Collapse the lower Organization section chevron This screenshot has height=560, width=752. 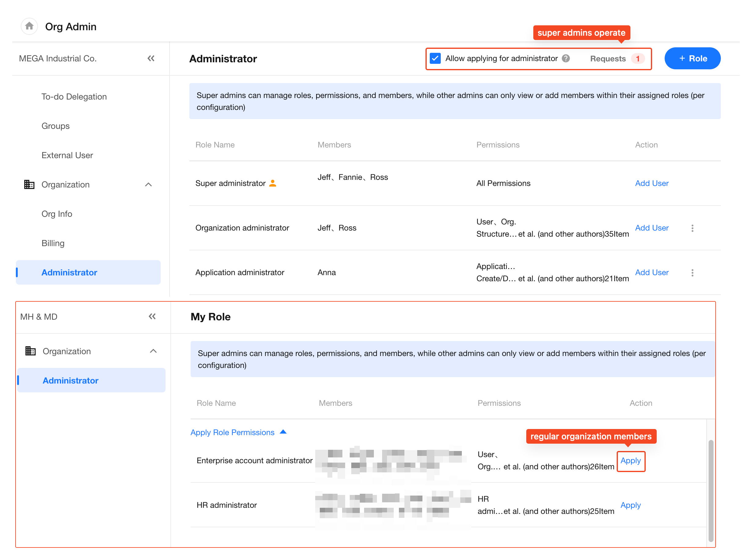[x=153, y=351]
